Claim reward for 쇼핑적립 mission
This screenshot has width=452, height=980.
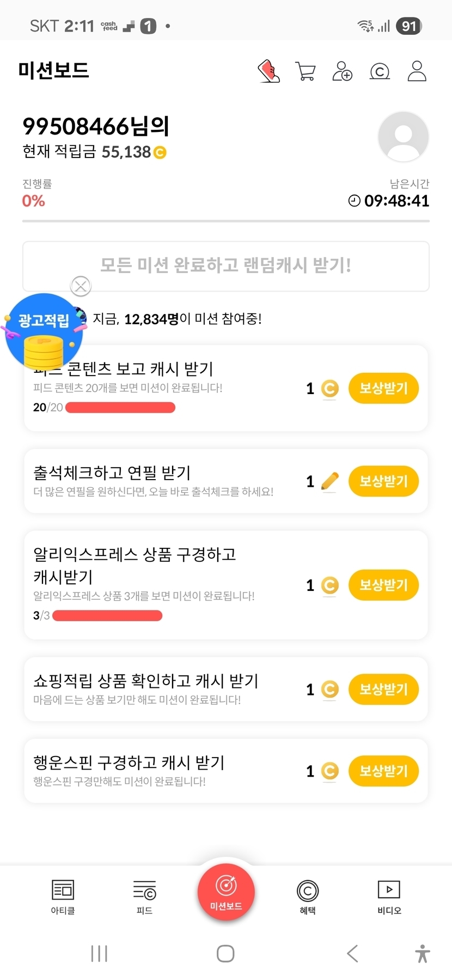[x=383, y=689]
